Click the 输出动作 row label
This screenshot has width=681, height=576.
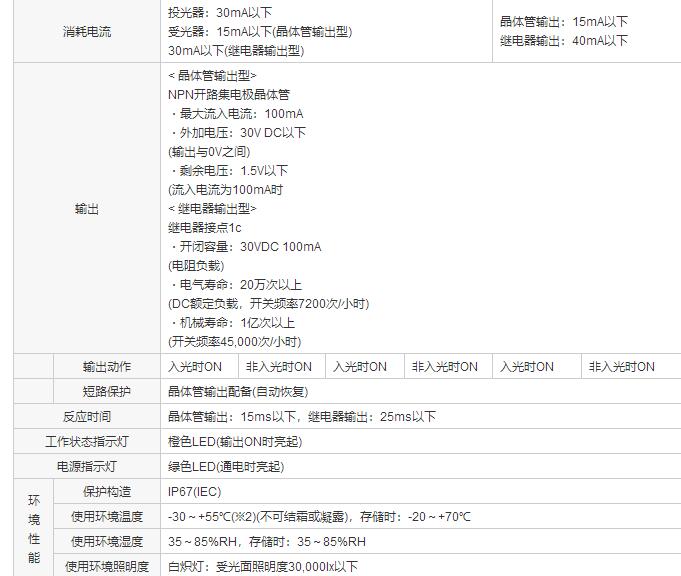click(x=106, y=367)
